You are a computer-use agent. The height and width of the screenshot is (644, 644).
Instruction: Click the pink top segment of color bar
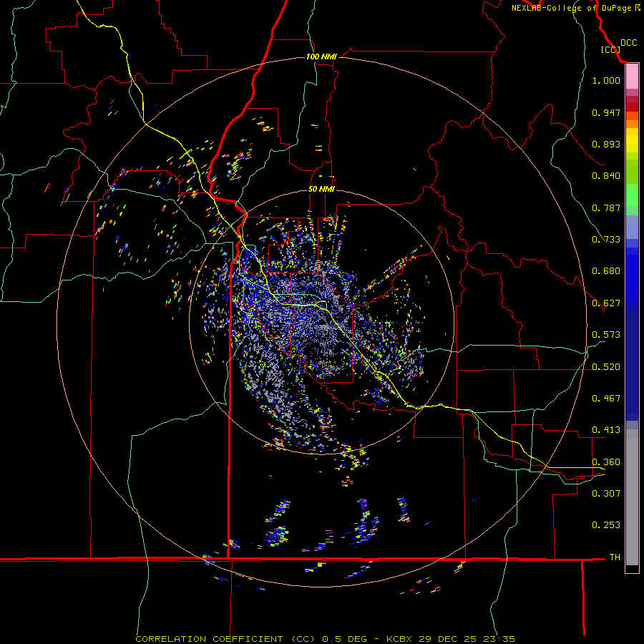tap(632, 77)
